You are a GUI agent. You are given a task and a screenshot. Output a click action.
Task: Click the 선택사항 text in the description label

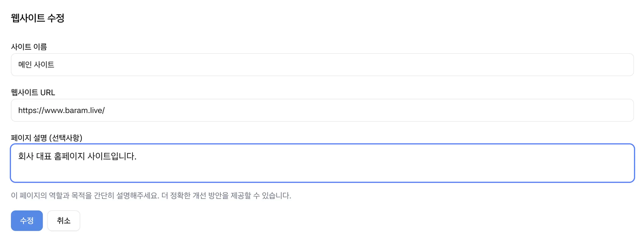[66, 138]
